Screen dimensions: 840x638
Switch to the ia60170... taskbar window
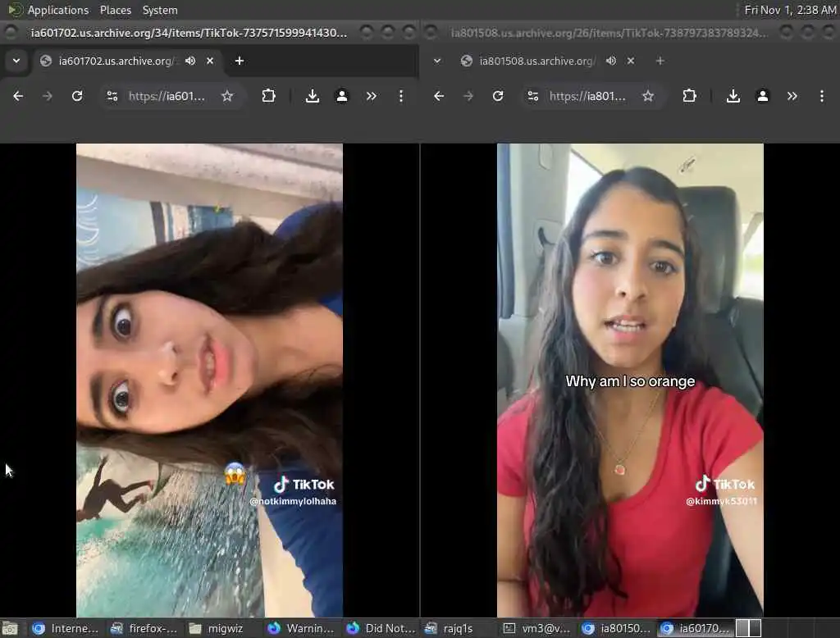coord(694,628)
